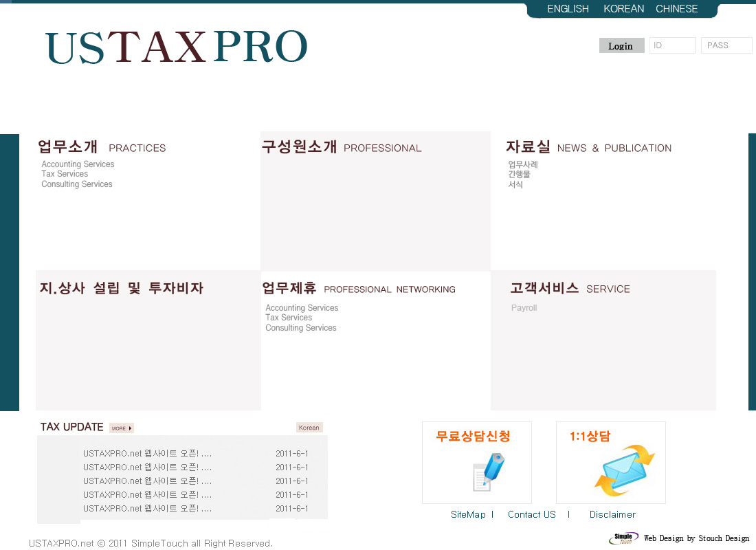The width and height of the screenshot is (756, 550).
Task: Open the first tax update news item
Action: click(x=147, y=454)
